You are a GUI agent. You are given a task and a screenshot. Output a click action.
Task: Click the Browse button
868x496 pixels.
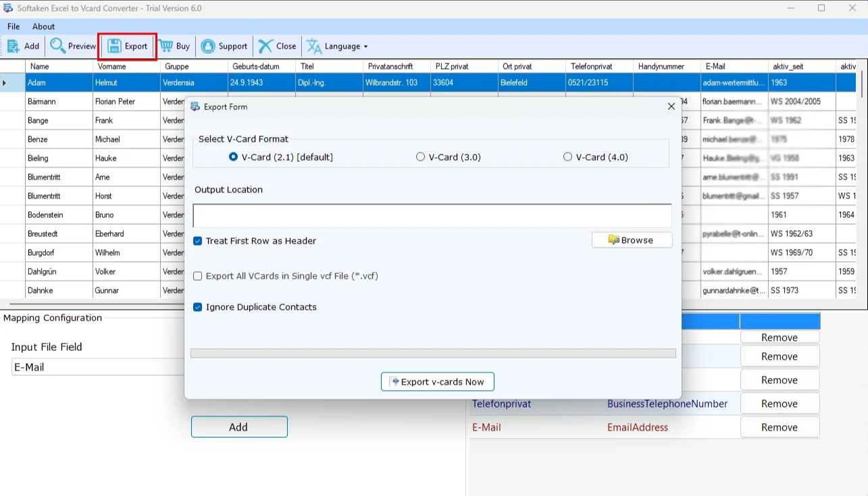pos(632,240)
